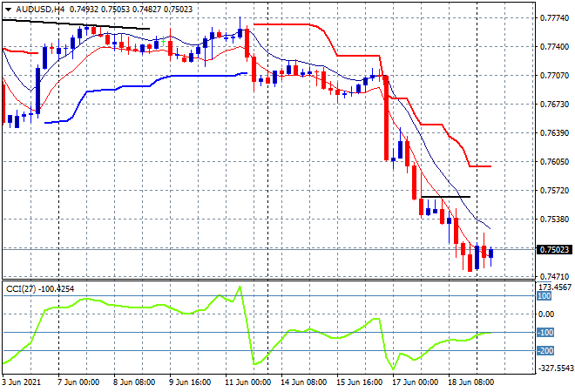Click the 0.74710 price scale label
The height and width of the screenshot is (392, 575).
click(554, 276)
